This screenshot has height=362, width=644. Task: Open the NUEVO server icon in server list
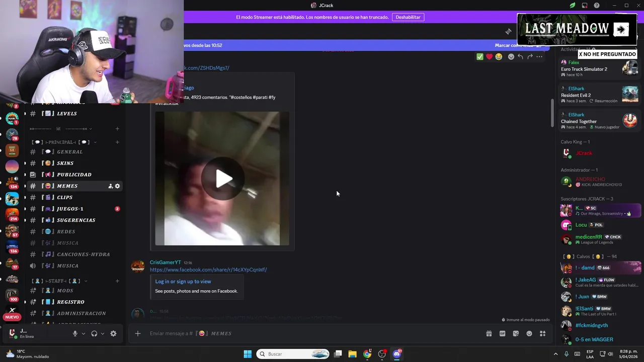coord(12,313)
